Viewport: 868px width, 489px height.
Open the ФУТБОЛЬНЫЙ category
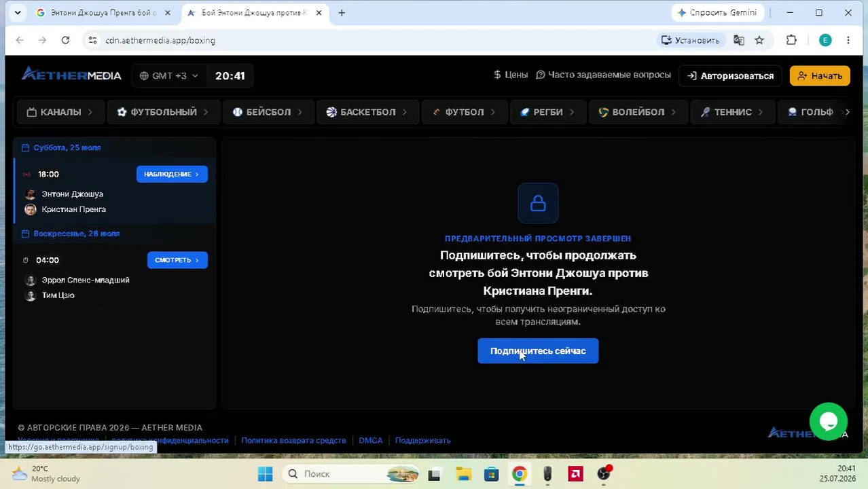pyautogui.click(x=162, y=112)
